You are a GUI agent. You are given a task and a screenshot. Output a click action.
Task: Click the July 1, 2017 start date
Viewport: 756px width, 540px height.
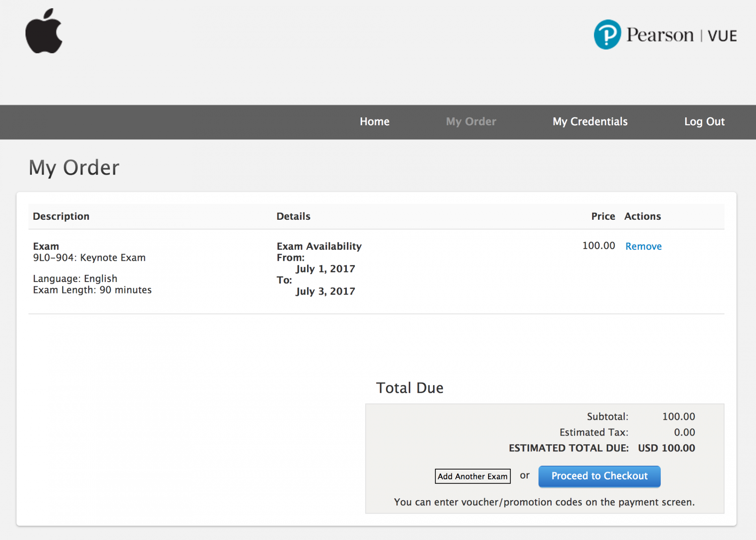(325, 269)
